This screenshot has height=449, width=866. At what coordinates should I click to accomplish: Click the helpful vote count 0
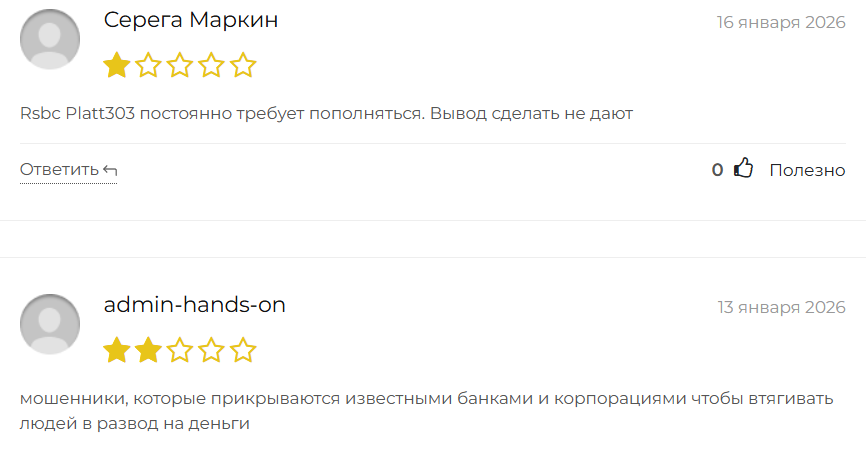[x=717, y=170]
